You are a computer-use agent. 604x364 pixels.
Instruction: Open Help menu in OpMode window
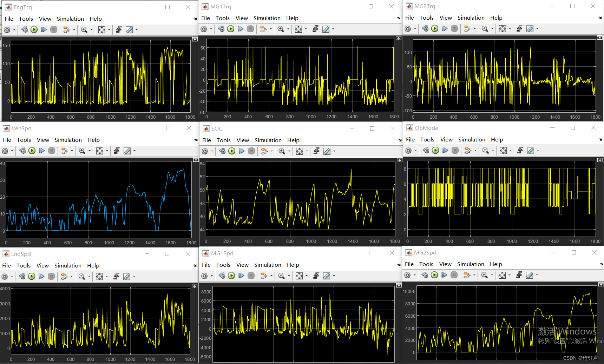[x=497, y=140]
